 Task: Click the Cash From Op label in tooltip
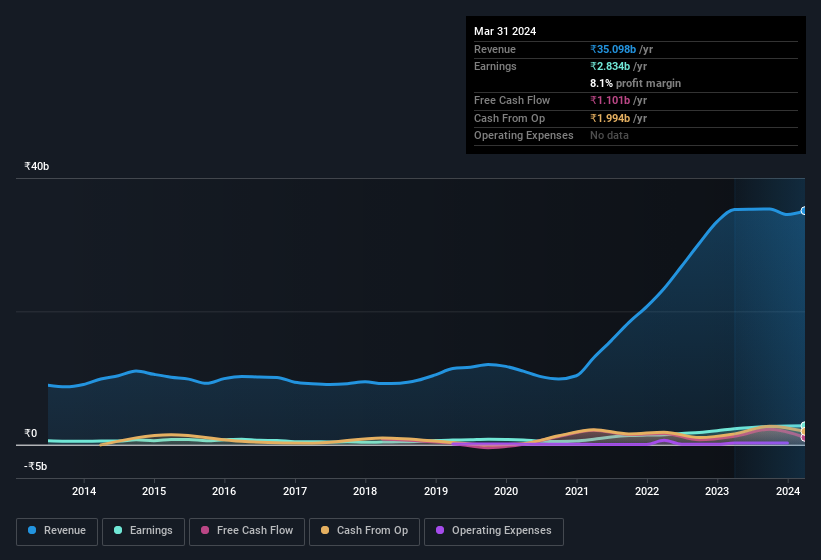(509, 118)
